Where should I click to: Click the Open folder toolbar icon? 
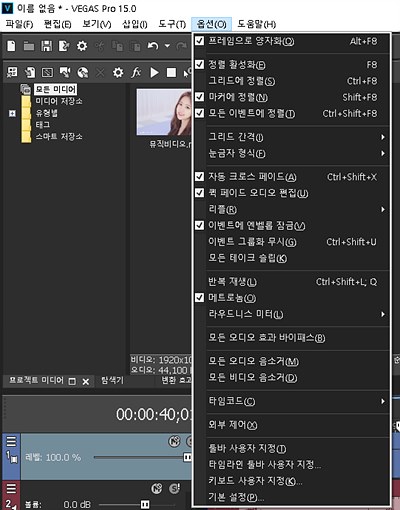[x=29, y=46]
